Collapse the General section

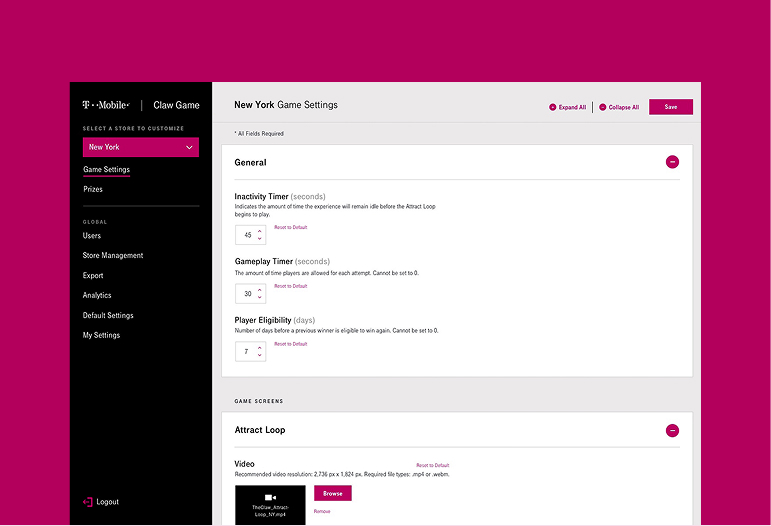point(672,162)
